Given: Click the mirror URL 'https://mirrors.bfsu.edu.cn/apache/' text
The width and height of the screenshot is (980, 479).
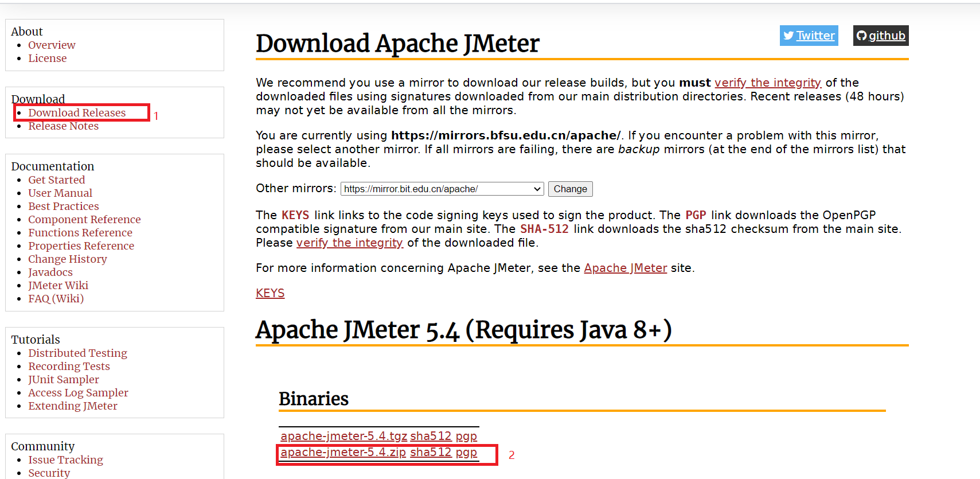Looking at the screenshot, I should coord(506,135).
